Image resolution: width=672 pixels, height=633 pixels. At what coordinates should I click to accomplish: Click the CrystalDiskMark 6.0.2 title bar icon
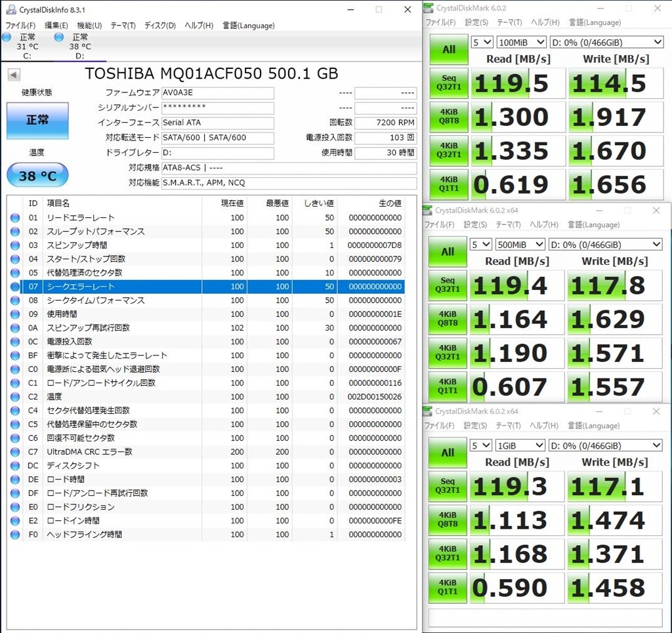click(x=429, y=8)
